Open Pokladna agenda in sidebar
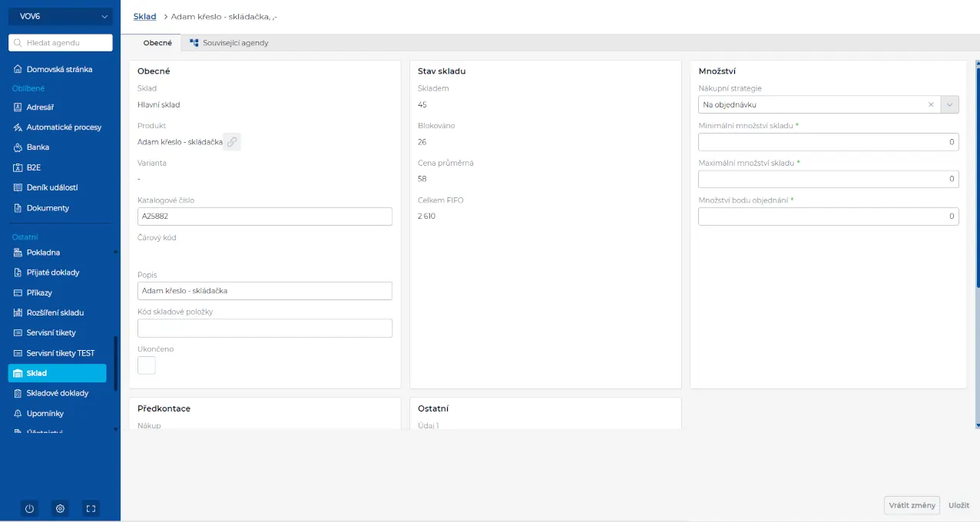Viewport: 980px width, 522px height. coord(43,253)
